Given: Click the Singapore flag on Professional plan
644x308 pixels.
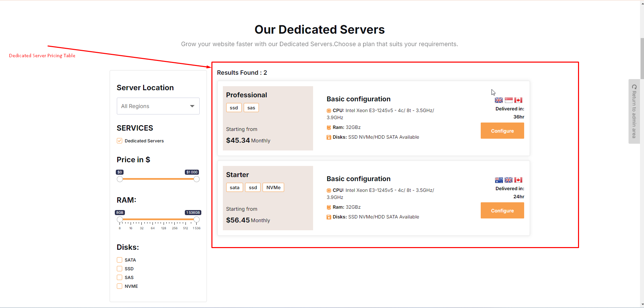Looking at the screenshot, I should [509, 100].
